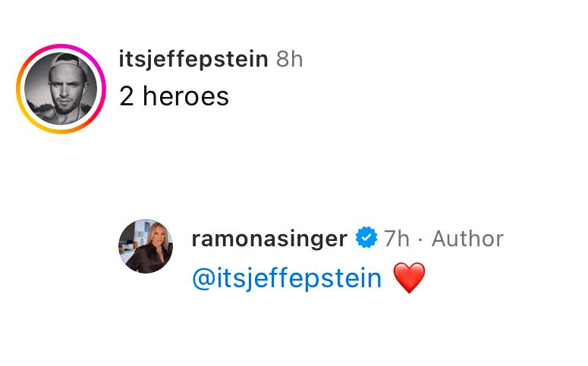This screenshot has width=588, height=366.
Task: Click the white checkmark inside the verified badge
Action: (x=366, y=239)
